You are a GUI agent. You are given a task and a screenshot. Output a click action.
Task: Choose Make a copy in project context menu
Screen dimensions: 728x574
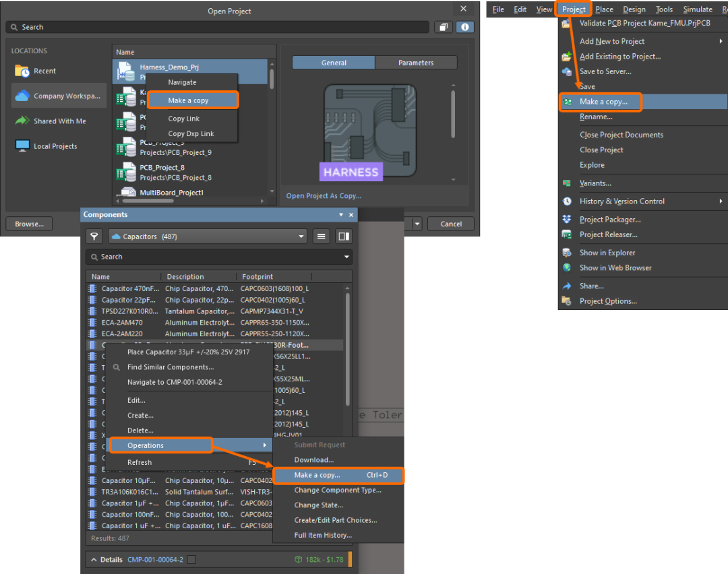click(193, 100)
